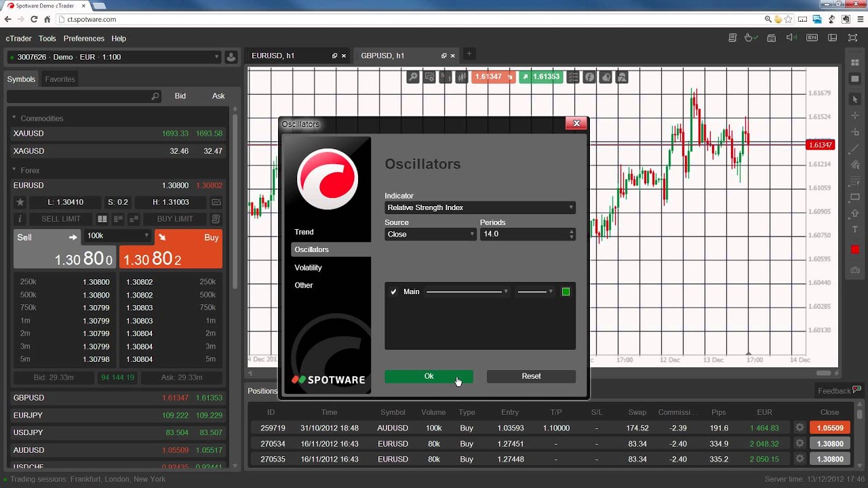Click the settings gear for position 259719
This screenshot has width=868, height=488.
[x=800, y=428]
